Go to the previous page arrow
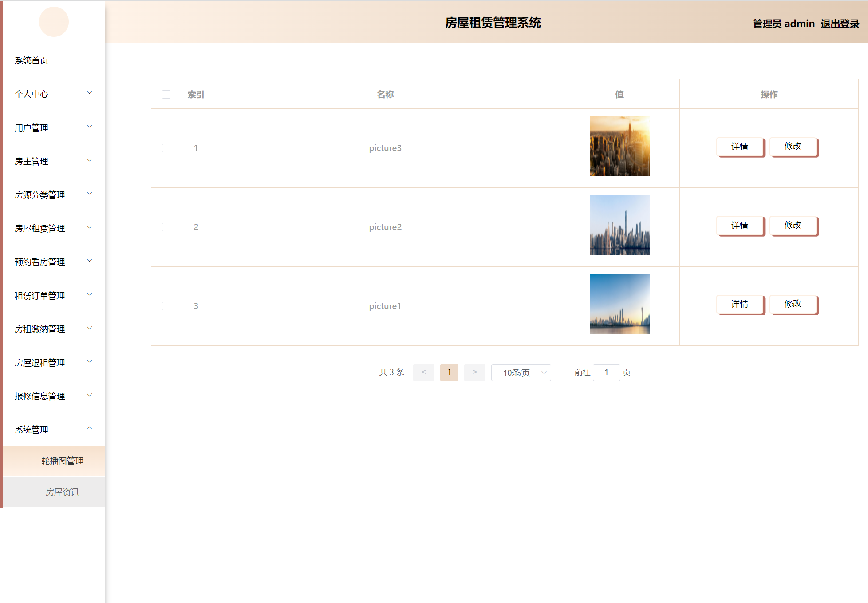868x603 pixels. tap(423, 372)
